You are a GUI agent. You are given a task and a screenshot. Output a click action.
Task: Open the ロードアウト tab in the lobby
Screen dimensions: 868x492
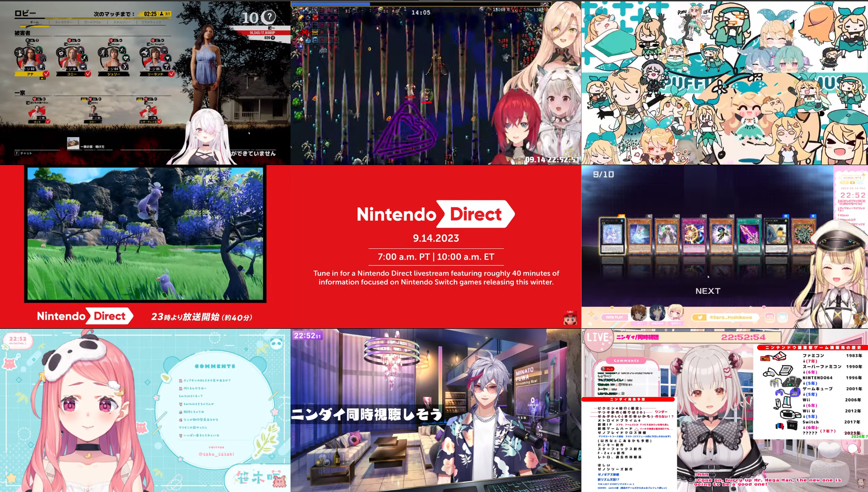click(x=93, y=22)
